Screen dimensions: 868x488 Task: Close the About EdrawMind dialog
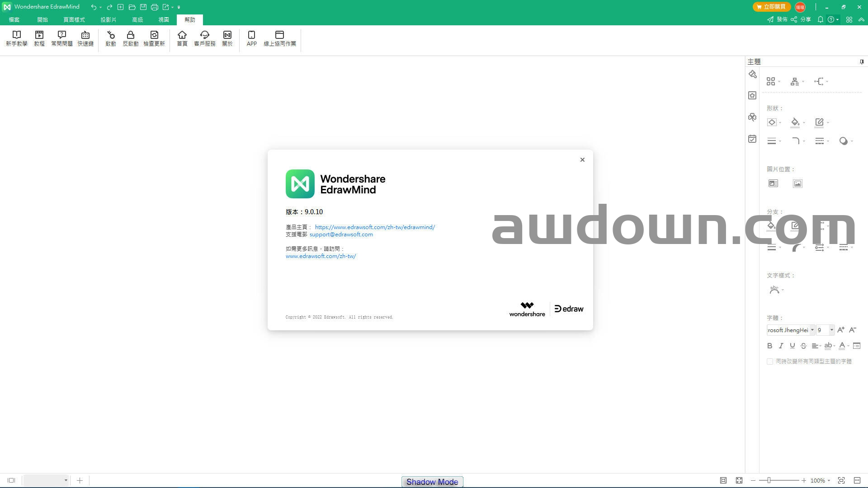[582, 160]
